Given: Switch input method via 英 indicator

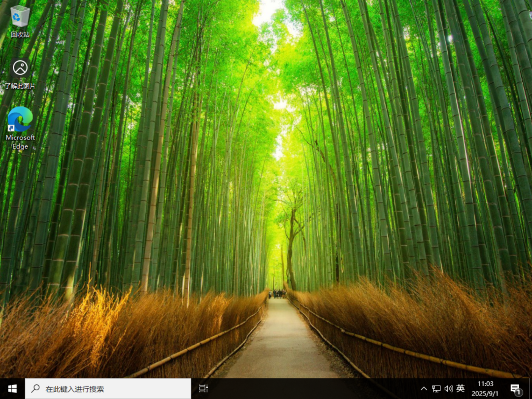Looking at the screenshot, I should point(461,388).
